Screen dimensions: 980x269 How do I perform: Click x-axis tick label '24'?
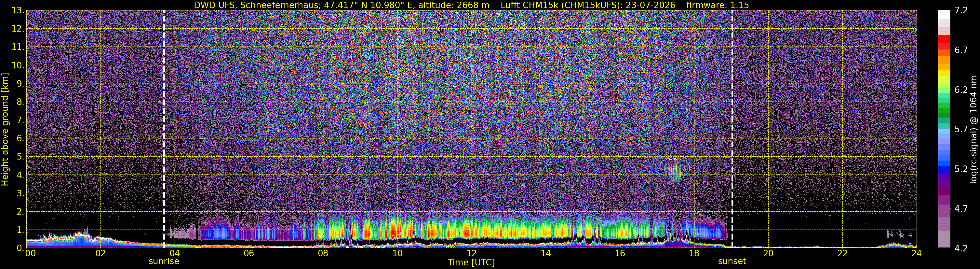coord(917,253)
